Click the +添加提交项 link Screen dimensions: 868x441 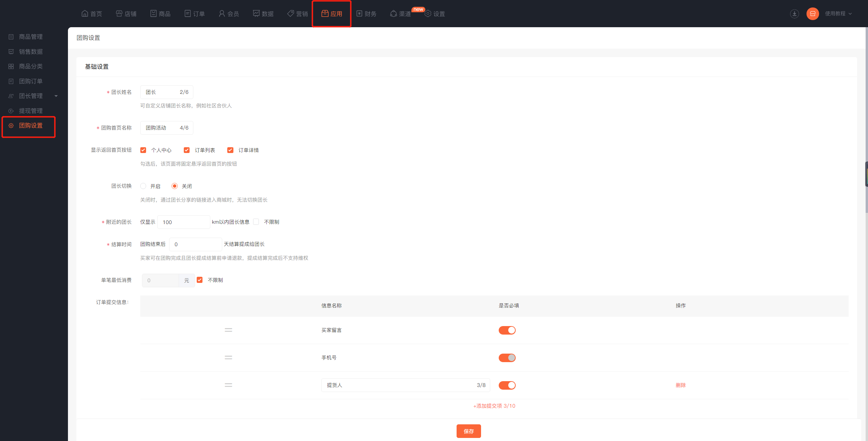tap(494, 406)
